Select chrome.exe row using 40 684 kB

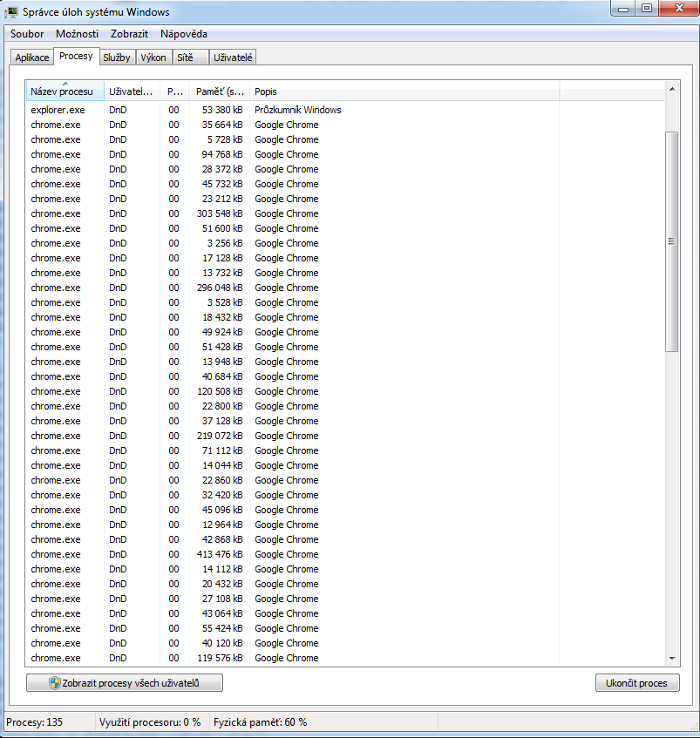click(293, 376)
